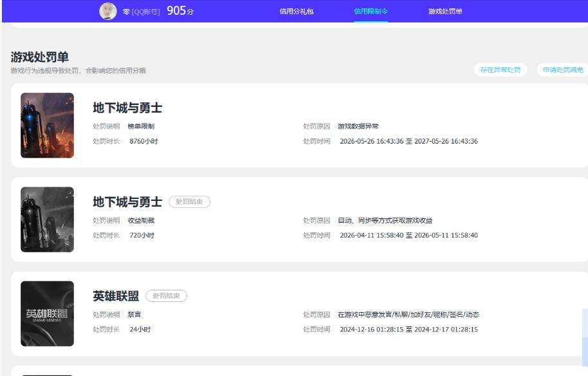Image resolution: width=588 pixels, height=376 pixels.
Task: Click the 2026-04-11 15:58:40 penalty time range
Action: pyautogui.click(x=409, y=236)
